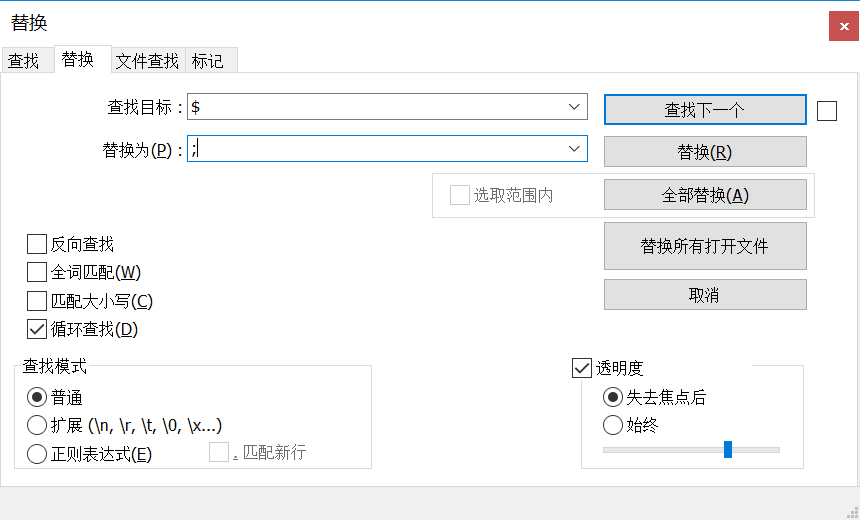This screenshot has width=860, height=520.
Task: Select the 始终 transparency option
Action: (613, 425)
